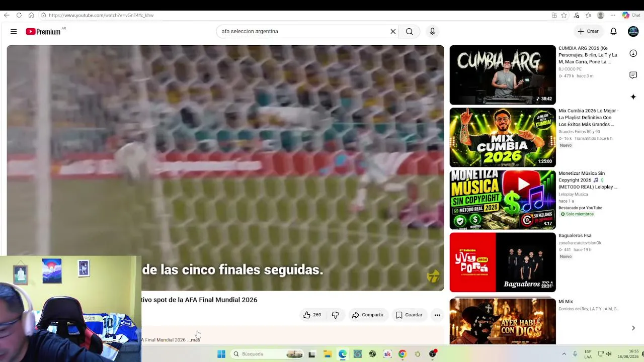Open Edge settings and more menu
This screenshot has width=644, height=362.
click(613, 15)
